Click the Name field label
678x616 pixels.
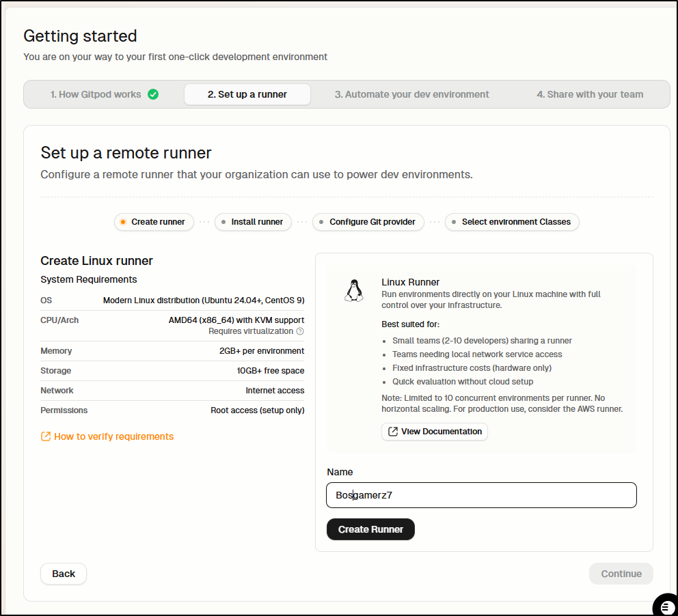tap(340, 472)
